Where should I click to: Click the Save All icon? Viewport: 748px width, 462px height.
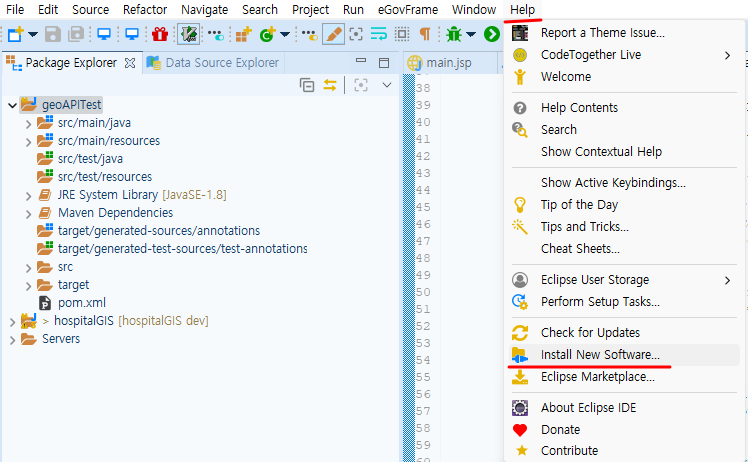(x=76, y=34)
